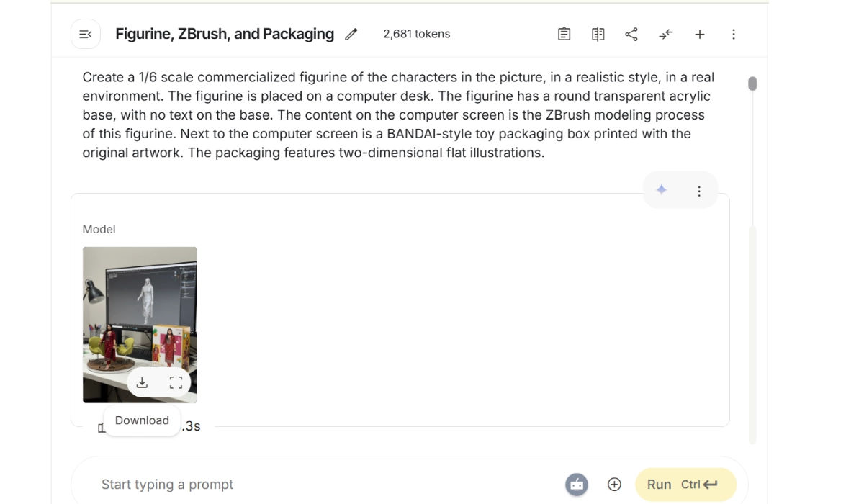This screenshot has width=864, height=504.
Task: Click the collapse arrows icon in header
Action: coord(666,35)
